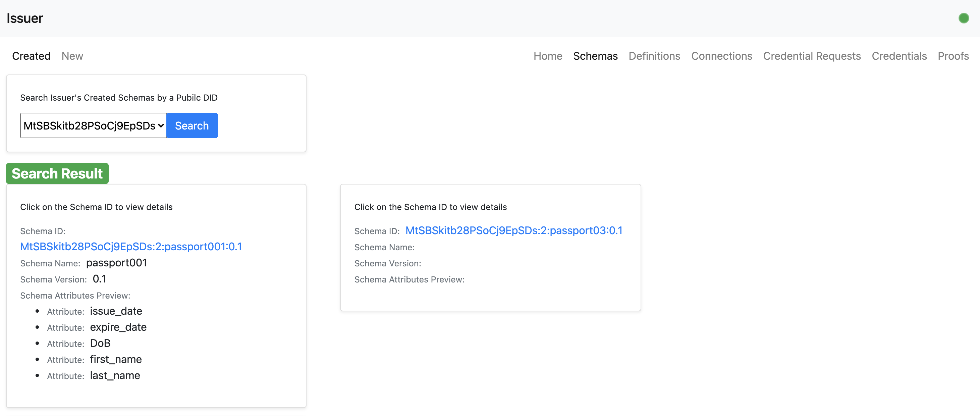Screen dimensions: 980x416
Task: Open the Connections page
Action: click(721, 56)
